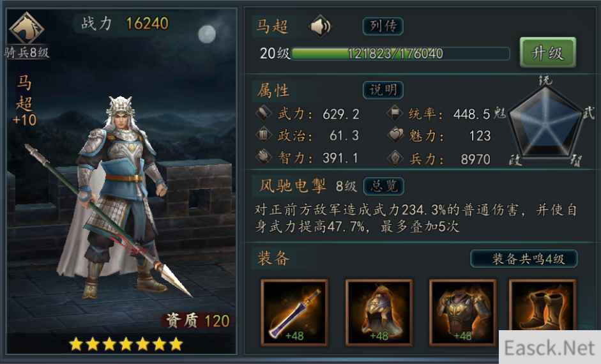
Task: Tap the seven-star rating row
Action: [x=126, y=344]
